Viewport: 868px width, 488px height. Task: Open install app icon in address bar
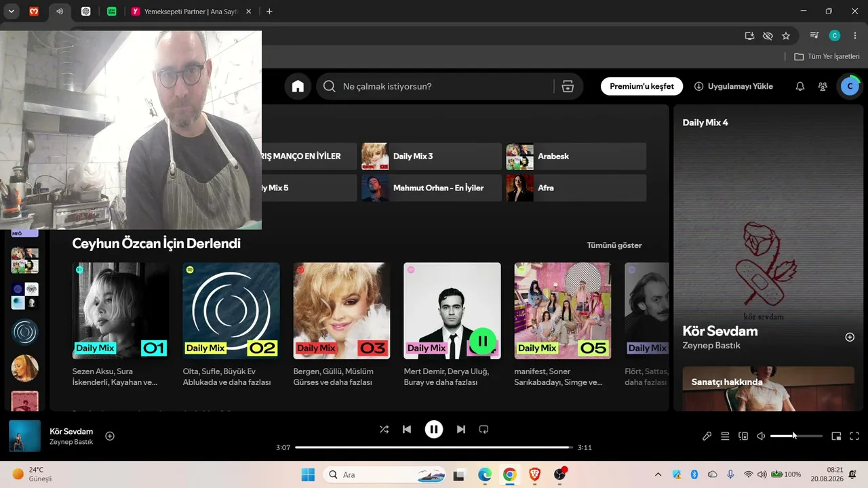point(749,36)
